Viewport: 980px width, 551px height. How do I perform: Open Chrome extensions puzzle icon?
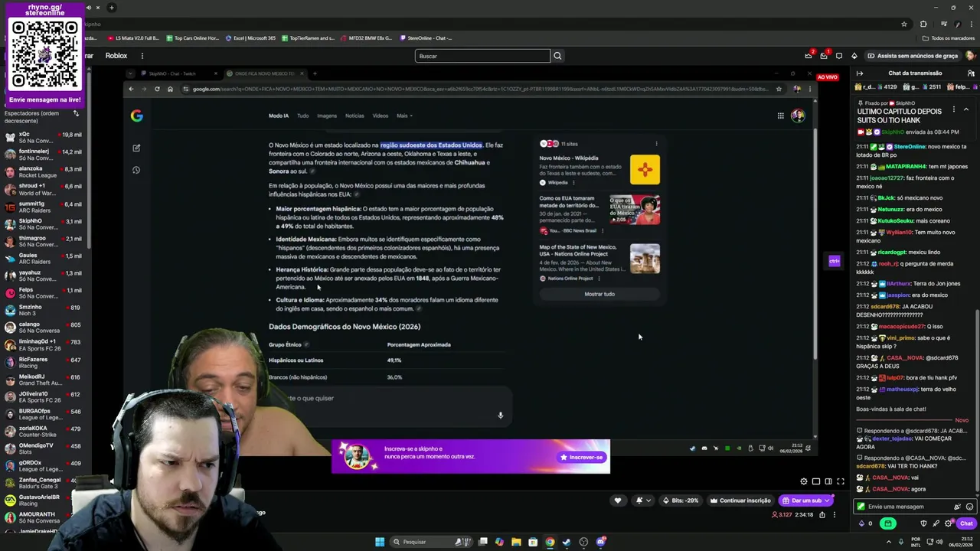(x=923, y=24)
